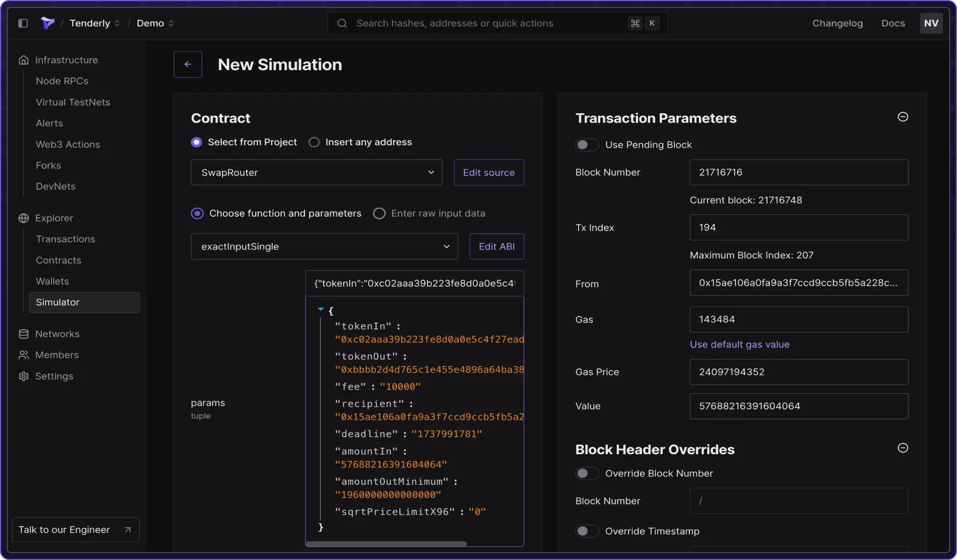Click the back arrow button
Screen dimensions: 957x560
coord(188,64)
